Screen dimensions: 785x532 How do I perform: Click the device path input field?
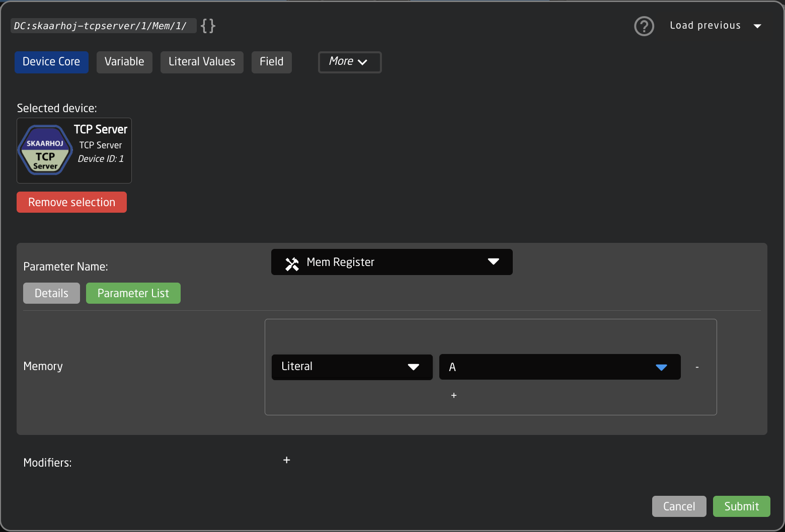pos(103,25)
